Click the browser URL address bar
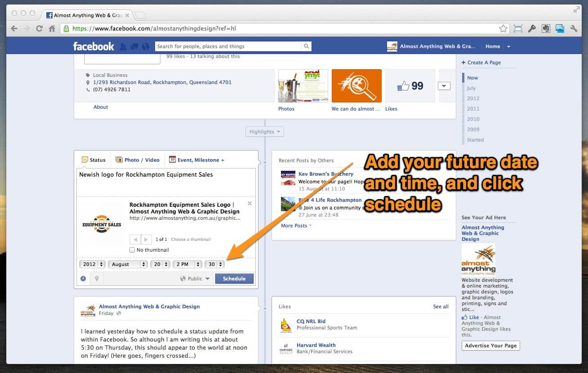588x373 pixels. pyautogui.click(x=284, y=28)
